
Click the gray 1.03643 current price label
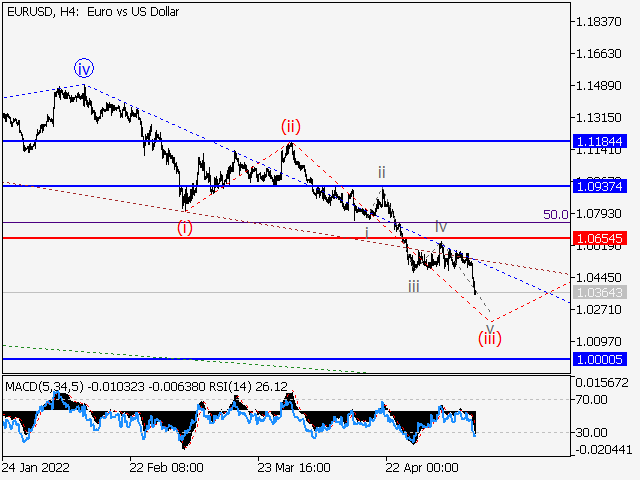tap(600, 292)
